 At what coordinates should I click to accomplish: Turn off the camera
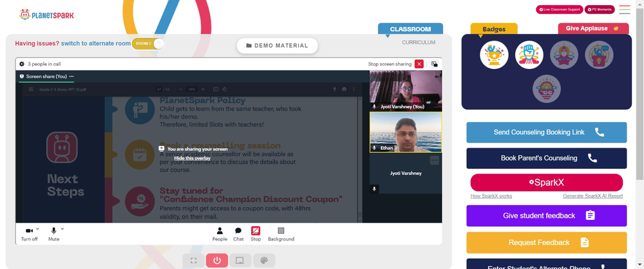pyautogui.click(x=29, y=234)
